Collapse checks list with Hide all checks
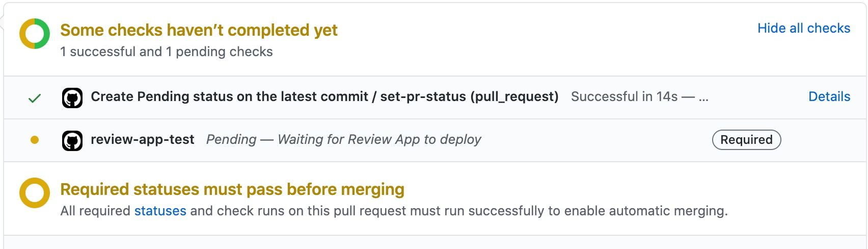 tap(804, 28)
